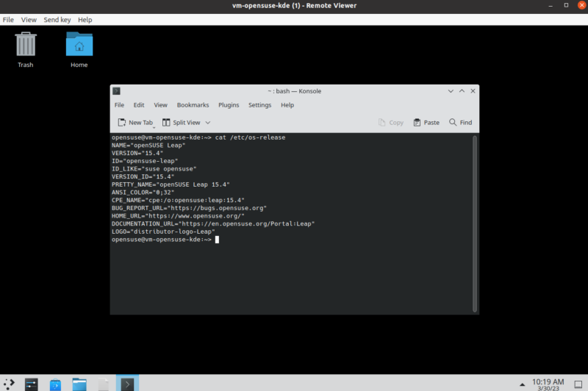Image resolution: width=588 pixels, height=391 pixels.
Task: Open System Settings from taskbar
Action: 32,384
